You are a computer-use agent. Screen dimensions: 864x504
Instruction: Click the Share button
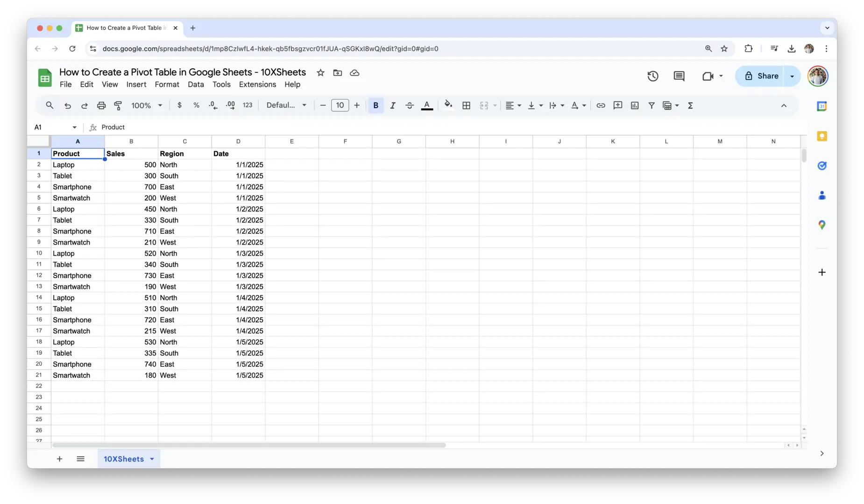point(761,76)
